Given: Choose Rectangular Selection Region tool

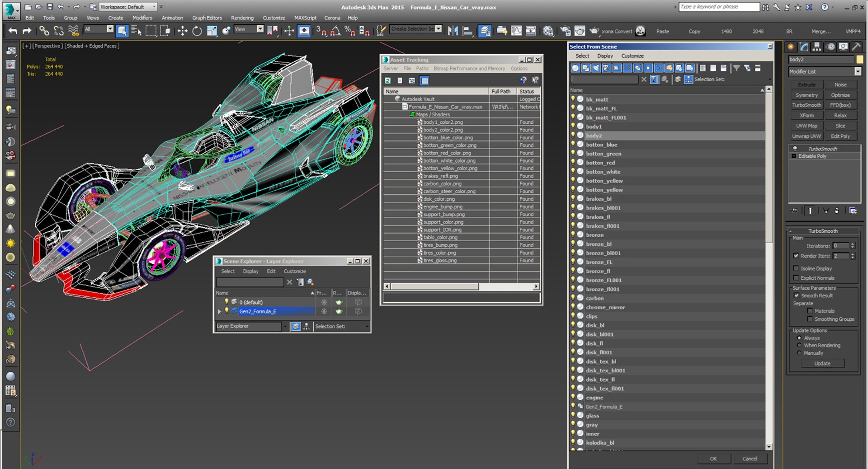Looking at the screenshot, I should [x=151, y=31].
